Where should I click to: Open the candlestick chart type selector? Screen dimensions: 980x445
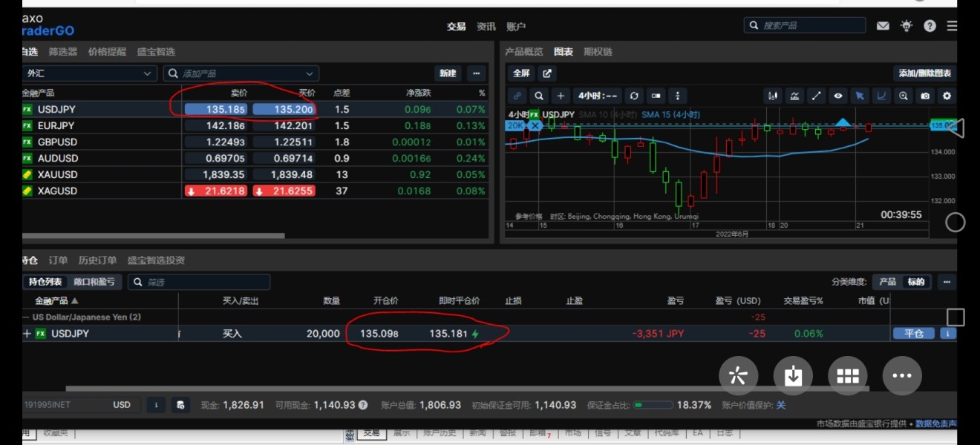pyautogui.click(x=773, y=96)
